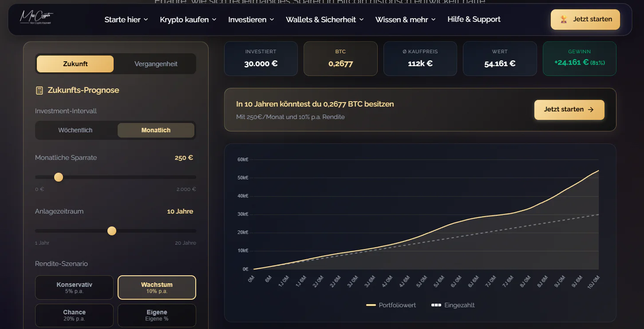
Task: Click the Portfoliowert legend line icon
Action: pos(371,305)
